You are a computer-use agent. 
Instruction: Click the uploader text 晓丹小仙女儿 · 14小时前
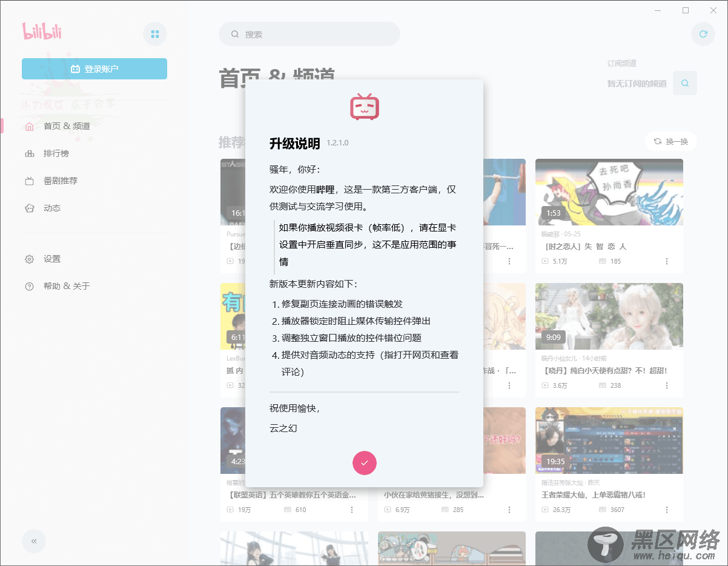[x=574, y=358]
